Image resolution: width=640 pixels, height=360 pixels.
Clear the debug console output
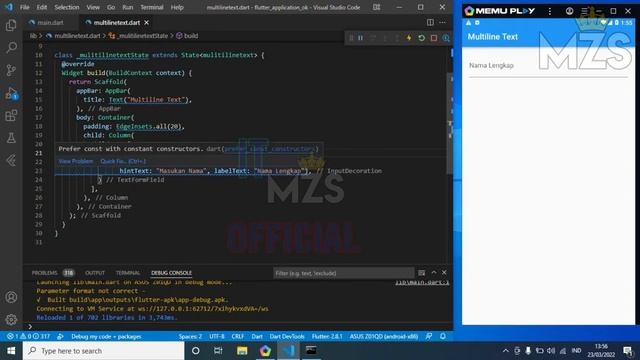421,273
